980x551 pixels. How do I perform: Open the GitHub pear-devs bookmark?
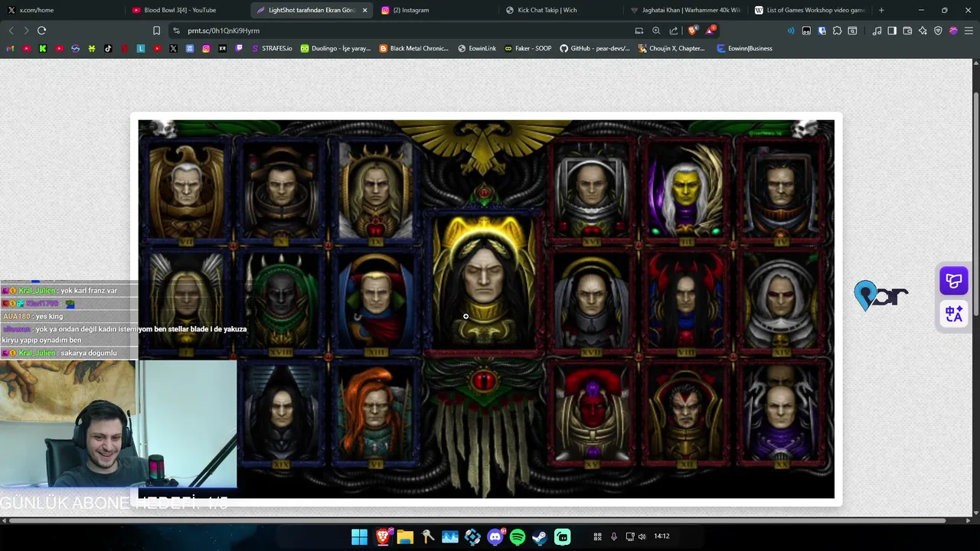point(595,48)
